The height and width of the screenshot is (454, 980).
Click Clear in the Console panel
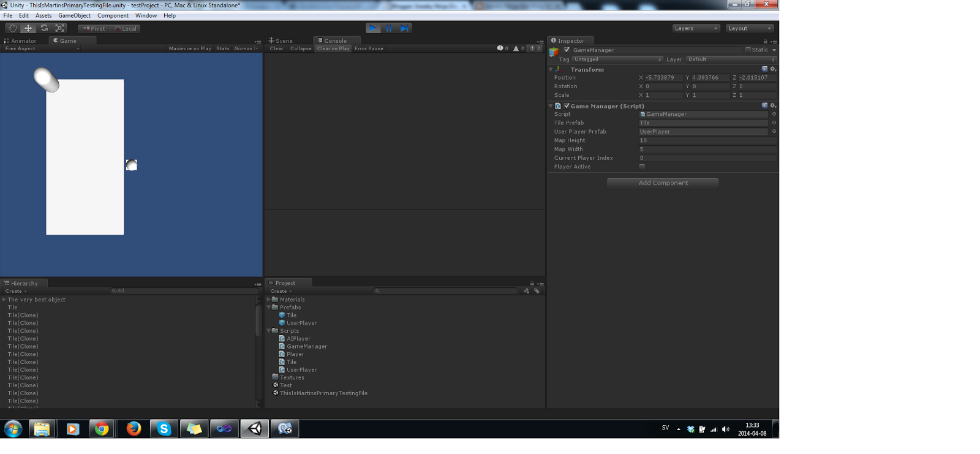(x=276, y=48)
